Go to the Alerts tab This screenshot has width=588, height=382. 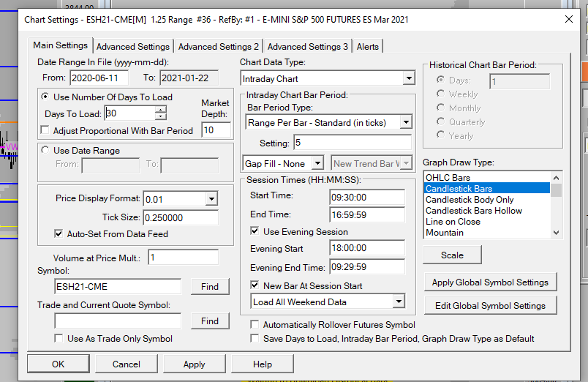pyautogui.click(x=367, y=47)
